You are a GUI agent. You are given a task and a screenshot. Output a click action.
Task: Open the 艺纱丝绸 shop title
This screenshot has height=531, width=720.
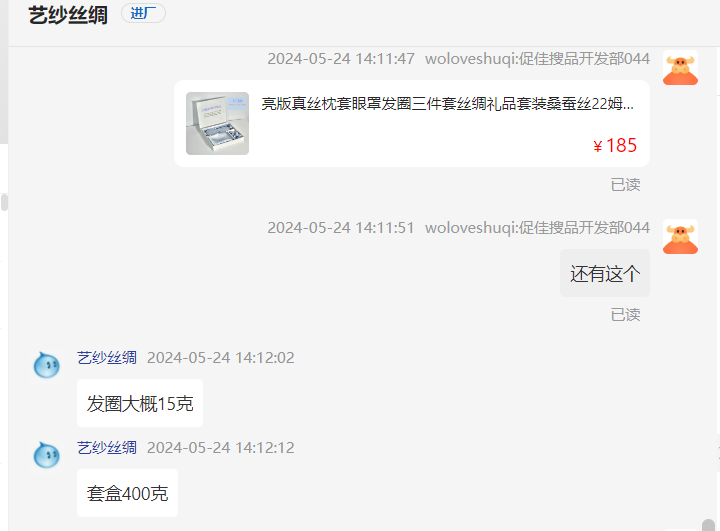pyautogui.click(x=68, y=15)
